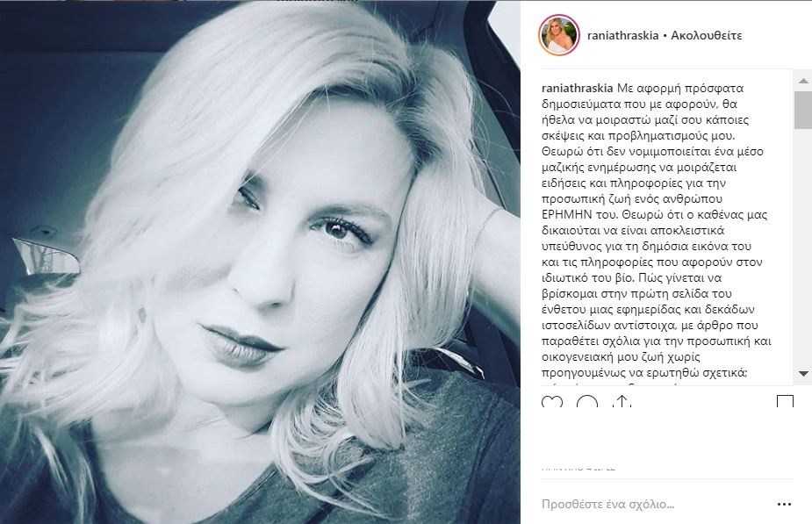Image resolution: width=812 pixels, height=524 pixels.
Task: Save the post with the bookmark icon
Action: click(785, 401)
